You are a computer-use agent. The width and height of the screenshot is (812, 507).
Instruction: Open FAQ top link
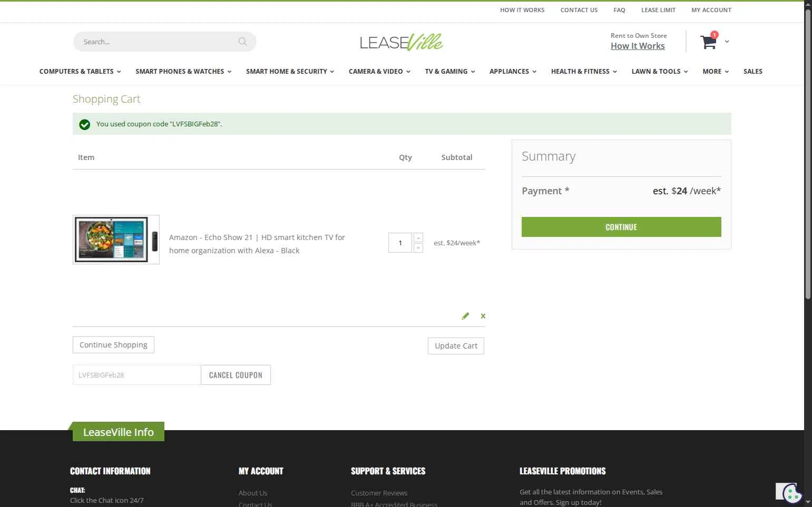(x=619, y=10)
